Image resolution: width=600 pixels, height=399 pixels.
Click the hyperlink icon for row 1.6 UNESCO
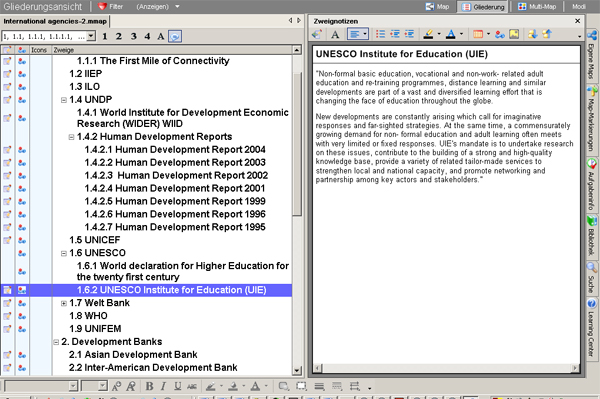point(22,253)
